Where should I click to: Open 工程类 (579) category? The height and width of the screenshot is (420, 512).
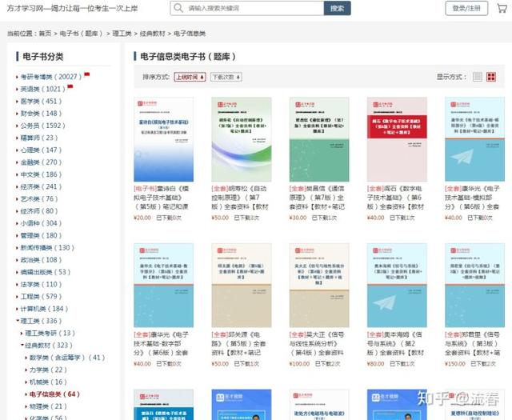pyautogui.click(x=41, y=297)
